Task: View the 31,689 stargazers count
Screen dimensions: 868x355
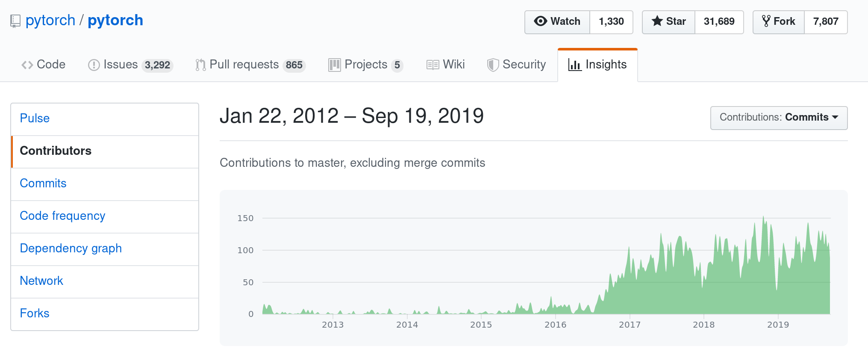Action: (x=719, y=22)
